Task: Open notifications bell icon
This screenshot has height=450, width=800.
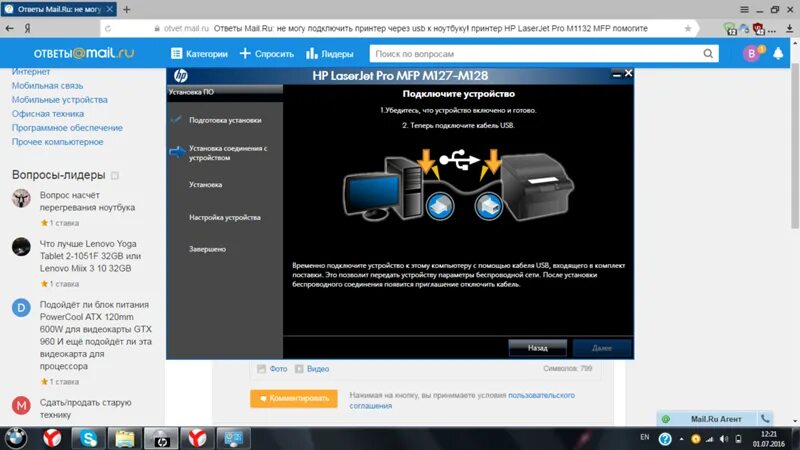Action: (778, 53)
